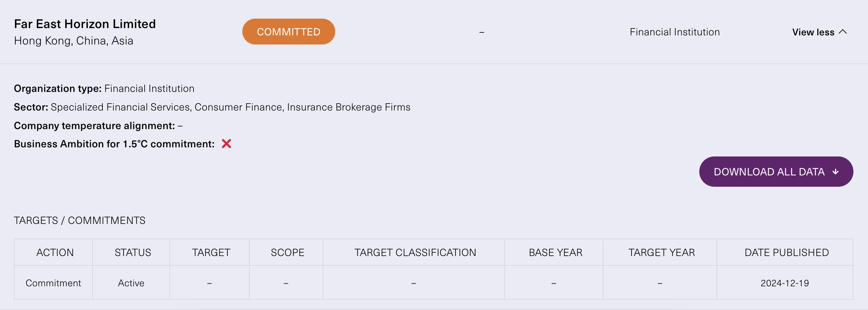Click the TARGET YEAR column header
This screenshot has height=310, width=868.
tap(661, 252)
